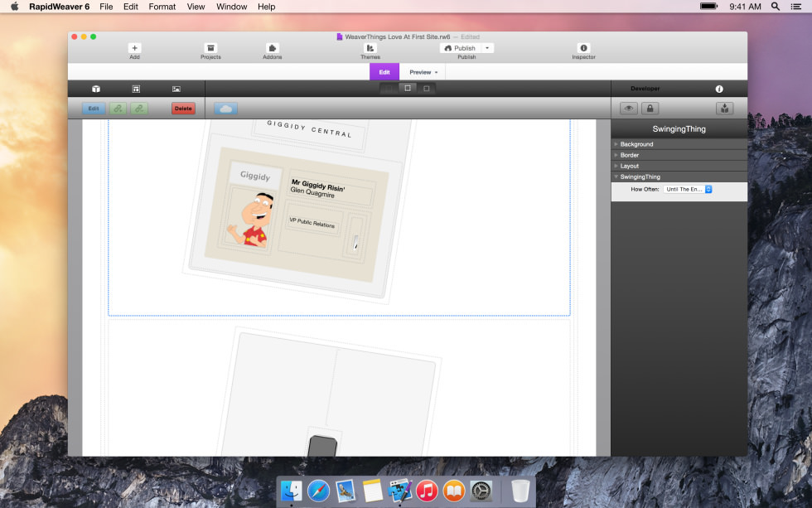Open the Edit menu in menu bar

click(x=131, y=7)
